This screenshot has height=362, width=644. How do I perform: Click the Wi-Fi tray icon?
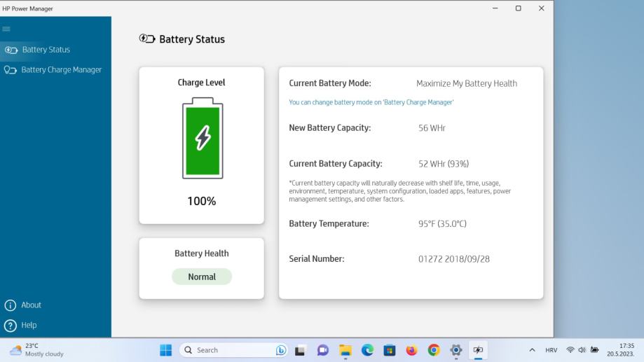click(x=570, y=350)
